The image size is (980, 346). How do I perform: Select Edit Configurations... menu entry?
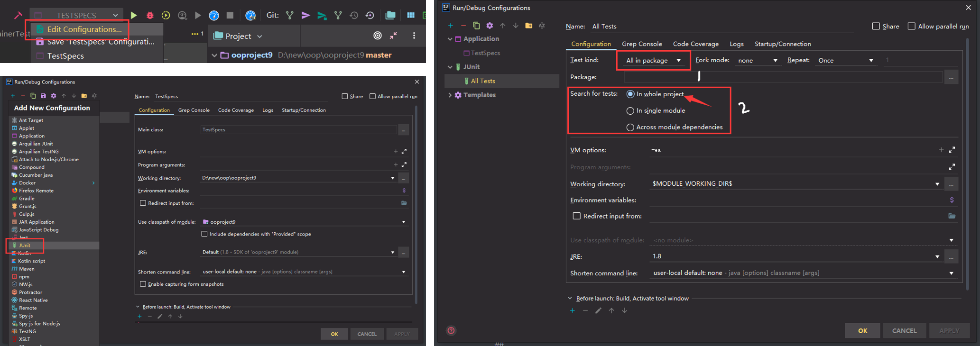point(84,29)
